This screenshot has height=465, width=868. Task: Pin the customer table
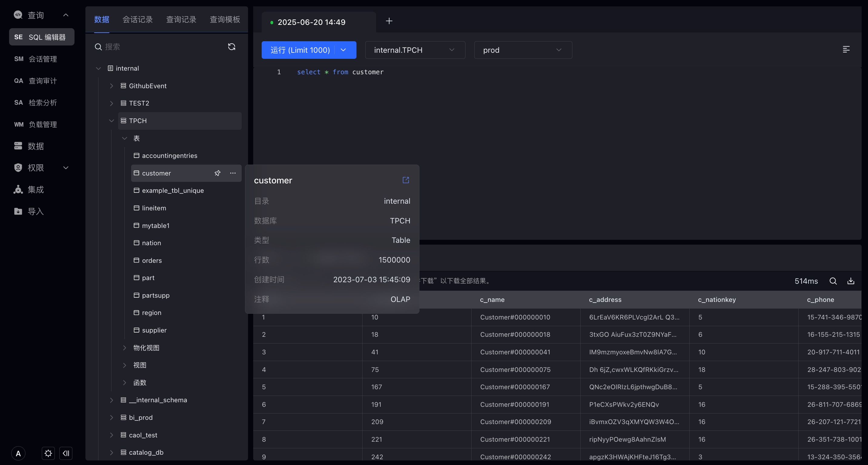pos(217,173)
